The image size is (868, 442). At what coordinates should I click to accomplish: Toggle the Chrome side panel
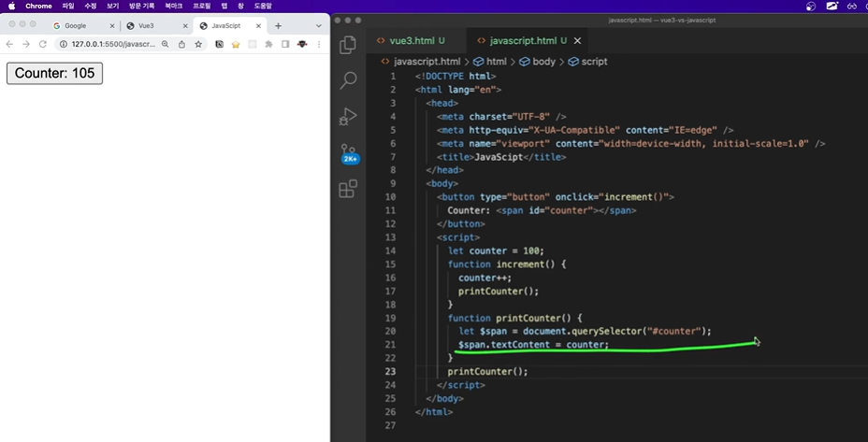(285, 44)
